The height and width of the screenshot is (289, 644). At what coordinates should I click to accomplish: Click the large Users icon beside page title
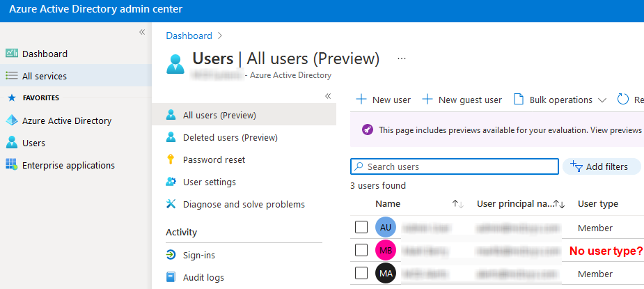pos(175,64)
